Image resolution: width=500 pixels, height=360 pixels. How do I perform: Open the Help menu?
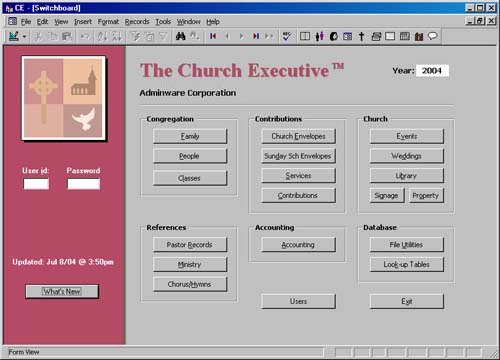pos(213,22)
